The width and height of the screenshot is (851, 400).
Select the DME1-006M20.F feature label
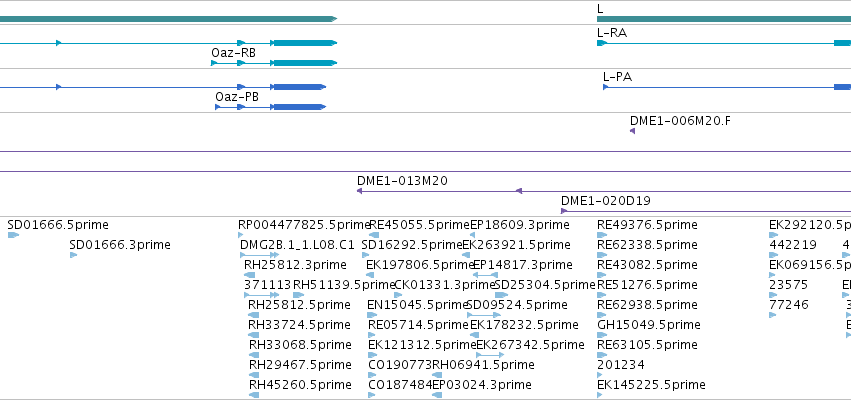[680, 120]
